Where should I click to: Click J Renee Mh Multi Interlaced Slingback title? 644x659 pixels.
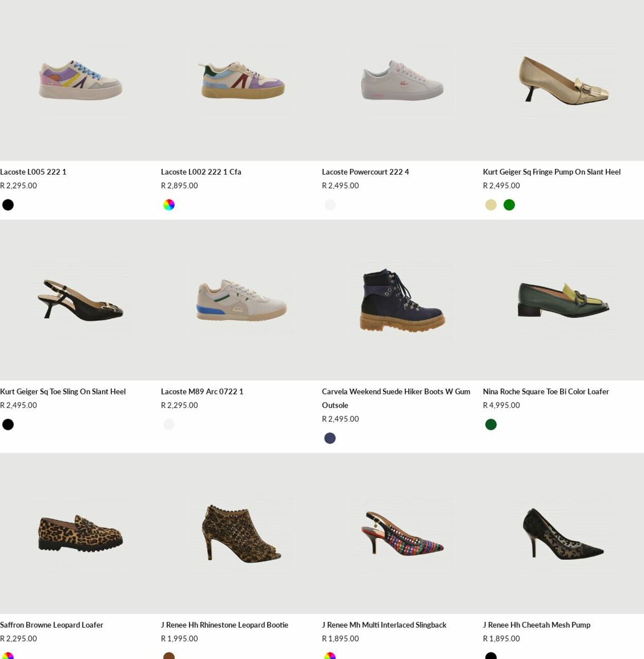(384, 625)
